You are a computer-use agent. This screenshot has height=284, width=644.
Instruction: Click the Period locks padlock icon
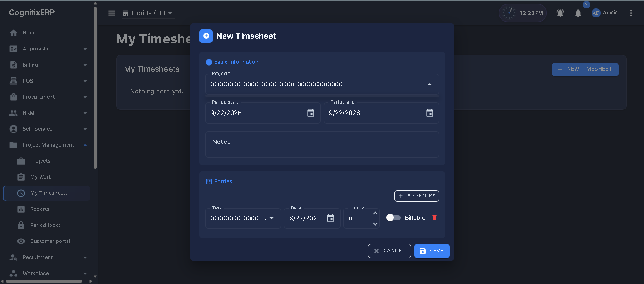click(21, 225)
